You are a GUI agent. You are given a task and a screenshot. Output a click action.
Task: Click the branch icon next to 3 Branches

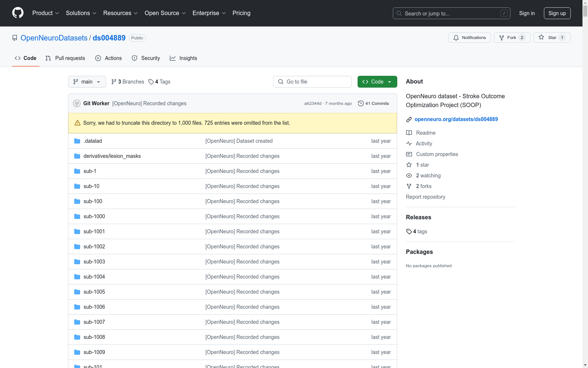(114, 82)
